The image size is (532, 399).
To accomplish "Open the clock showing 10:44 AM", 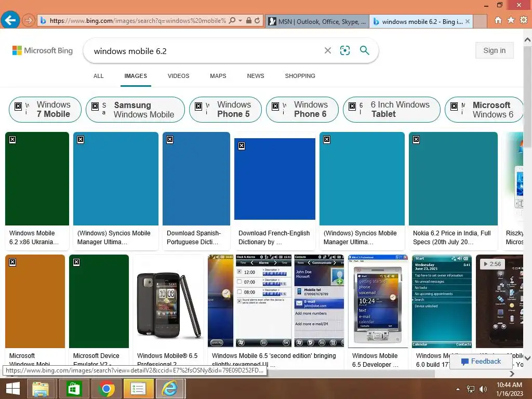I will pyautogui.click(x=509, y=389).
